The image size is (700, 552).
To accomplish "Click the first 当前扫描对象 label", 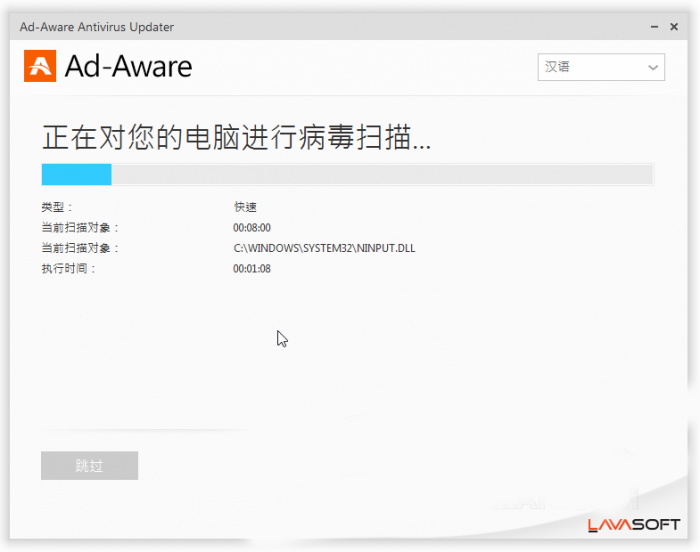I will click(79, 228).
